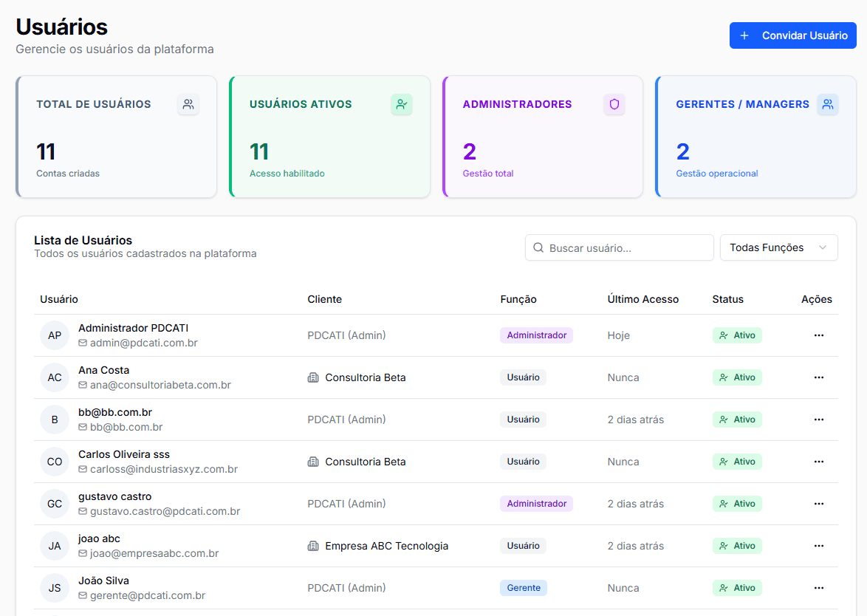This screenshot has width=867, height=616.
Task: Open actions menu for João Silva
Action: click(x=819, y=588)
